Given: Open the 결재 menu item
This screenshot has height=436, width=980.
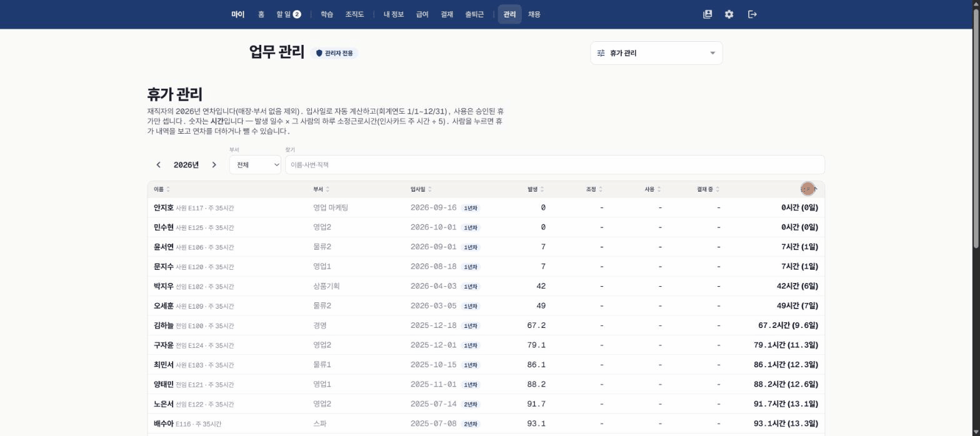Looking at the screenshot, I should [447, 14].
